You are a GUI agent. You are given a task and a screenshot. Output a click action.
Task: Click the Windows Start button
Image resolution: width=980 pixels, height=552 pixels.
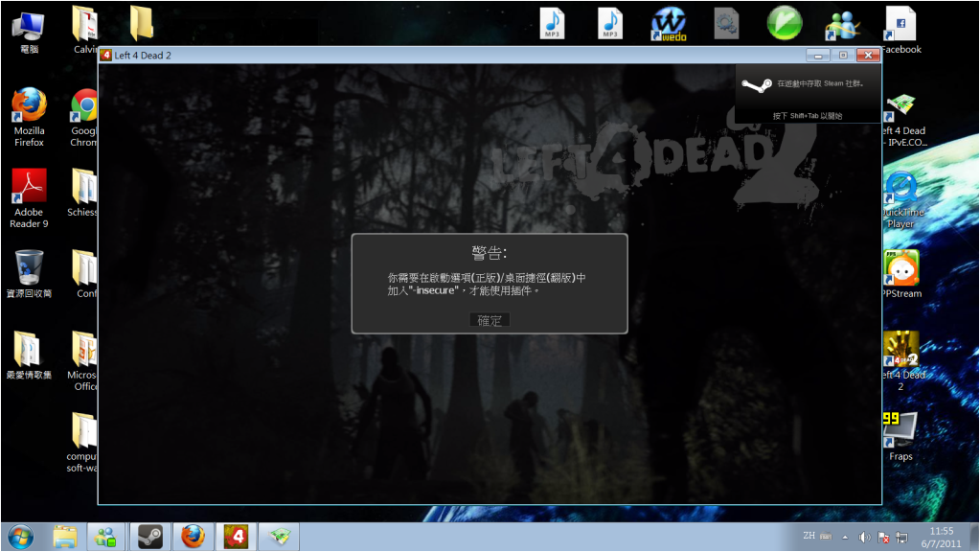pyautogui.click(x=21, y=536)
